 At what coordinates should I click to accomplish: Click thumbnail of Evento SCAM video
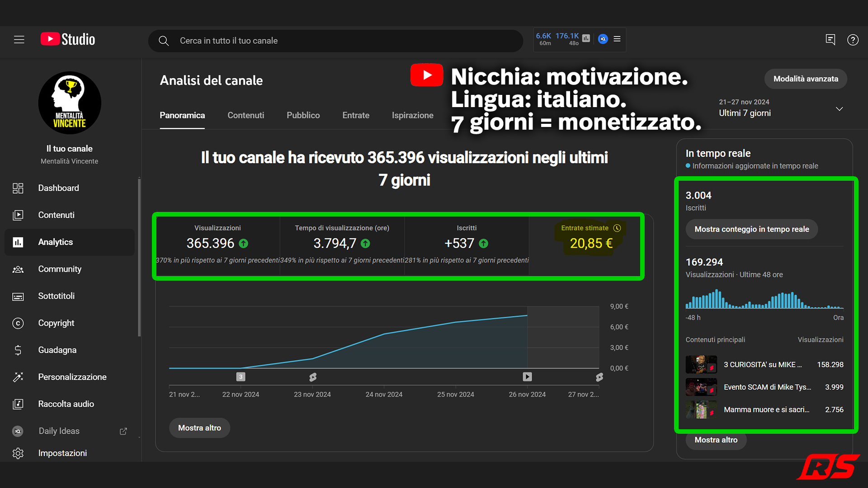(701, 387)
